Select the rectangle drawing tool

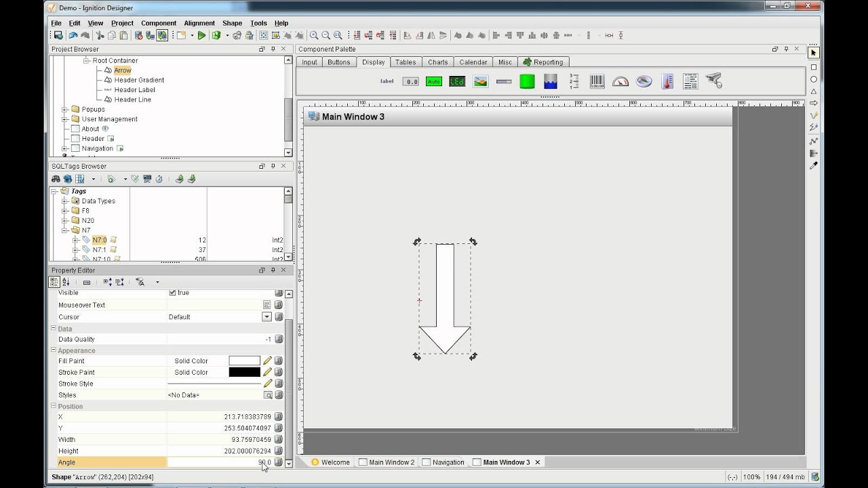(814, 67)
